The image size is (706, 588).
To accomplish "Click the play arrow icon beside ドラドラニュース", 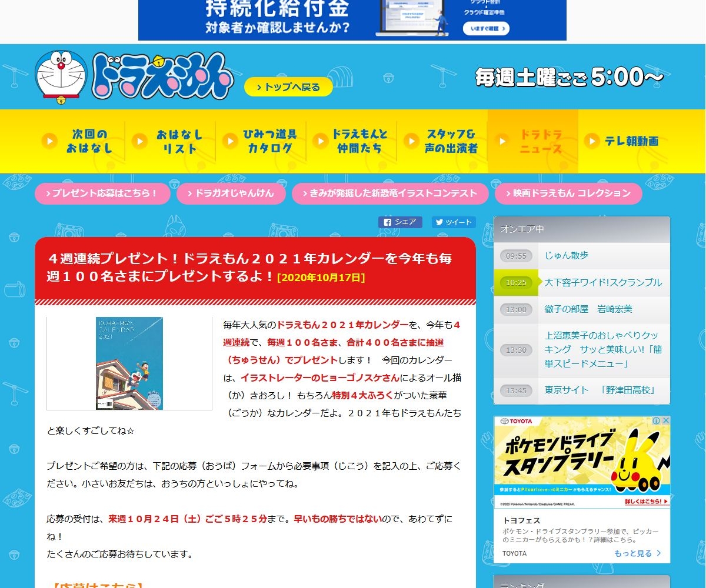I will [502, 141].
